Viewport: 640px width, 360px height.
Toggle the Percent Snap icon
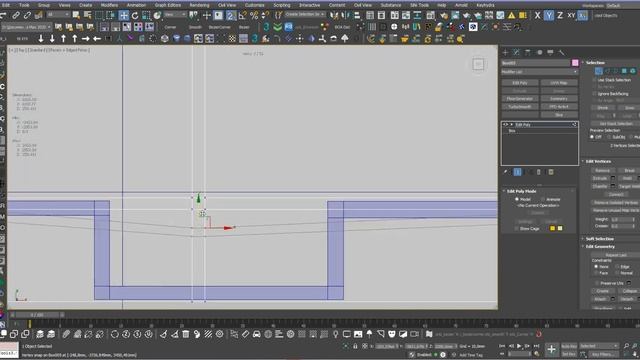click(x=254, y=16)
